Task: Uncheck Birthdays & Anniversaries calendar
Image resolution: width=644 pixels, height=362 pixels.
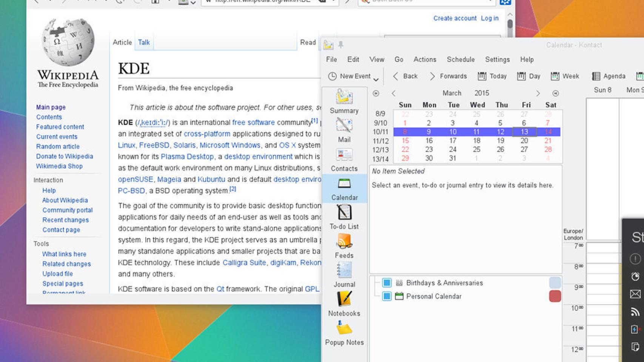Action: [387, 283]
